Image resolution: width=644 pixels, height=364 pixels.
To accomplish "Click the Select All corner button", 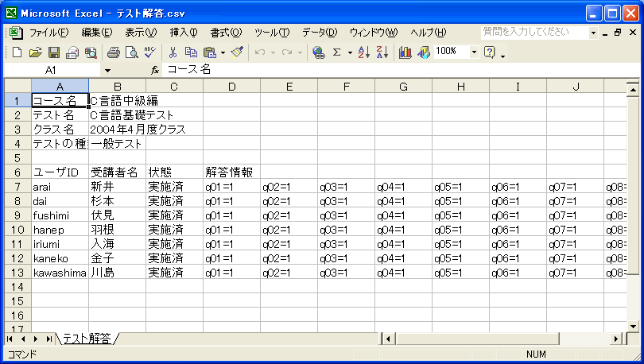I will [17, 86].
